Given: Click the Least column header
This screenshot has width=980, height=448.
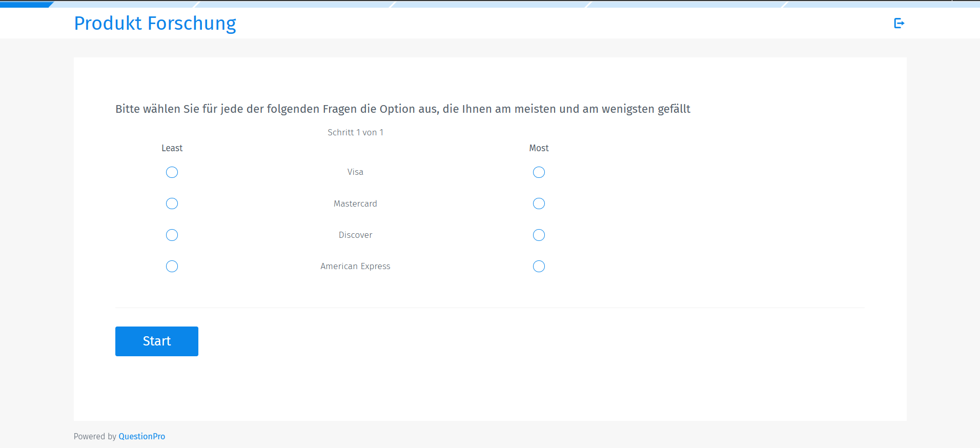Looking at the screenshot, I should [x=172, y=148].
